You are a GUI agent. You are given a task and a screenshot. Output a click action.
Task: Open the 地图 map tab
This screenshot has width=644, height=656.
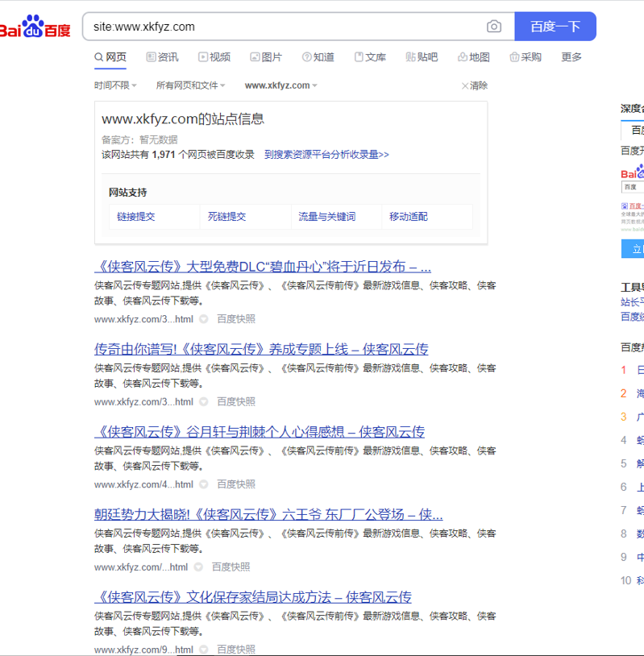tap(474, 57)
